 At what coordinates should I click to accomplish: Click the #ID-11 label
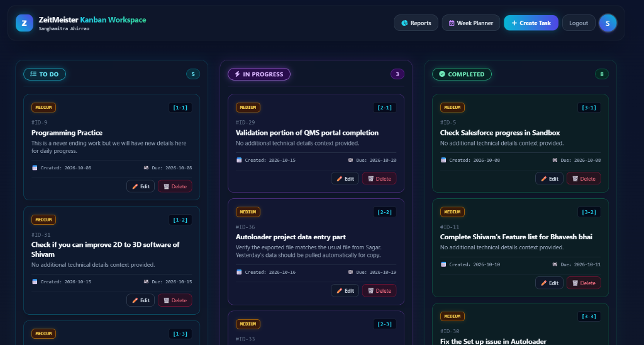pyautogui.click(x=449, y=227)
